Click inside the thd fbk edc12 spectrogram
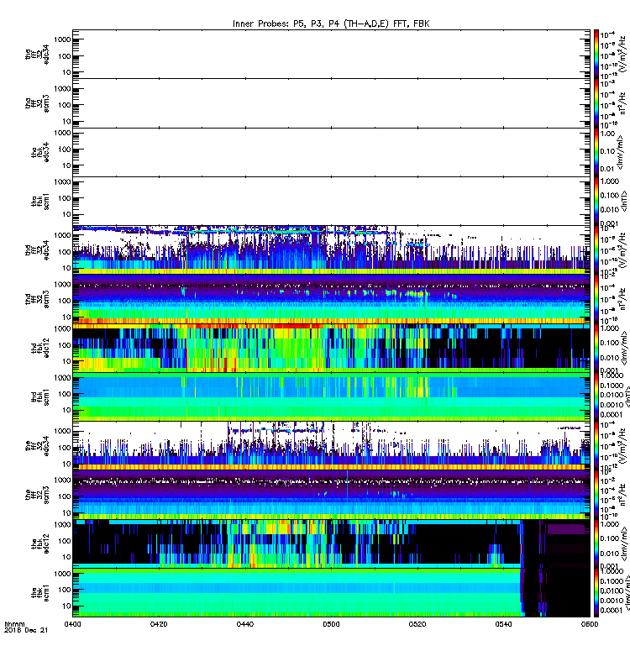Image resolution: width=630 pixels, height=672 pixels. coord(331,348)
